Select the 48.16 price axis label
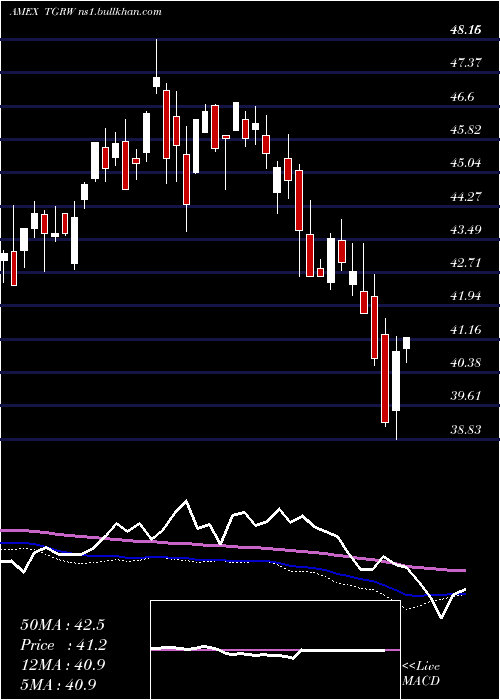The width and height of the screenshot is (500, 700). [466, 30]
